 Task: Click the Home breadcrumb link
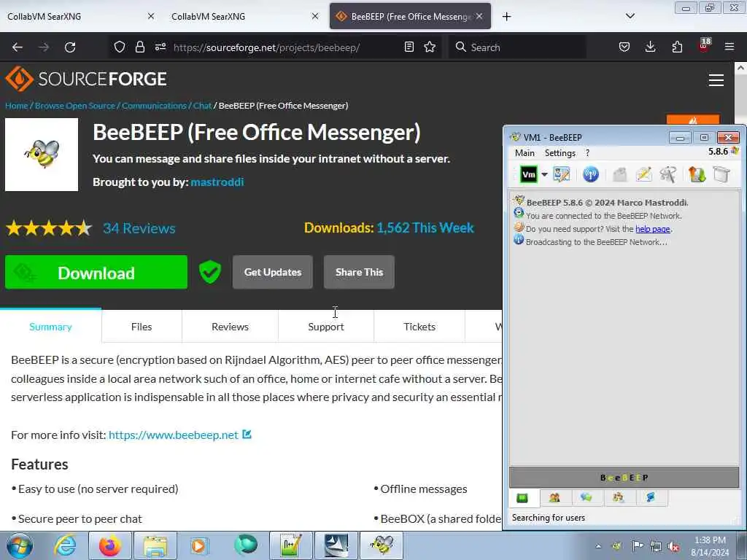pyautogui.click(x=17, y=106)
